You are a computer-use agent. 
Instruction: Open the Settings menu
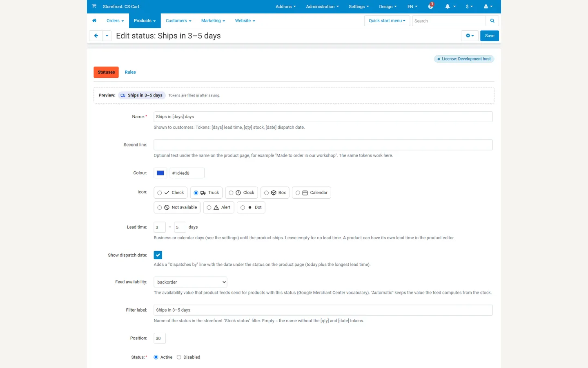click(x=359, y=7)
